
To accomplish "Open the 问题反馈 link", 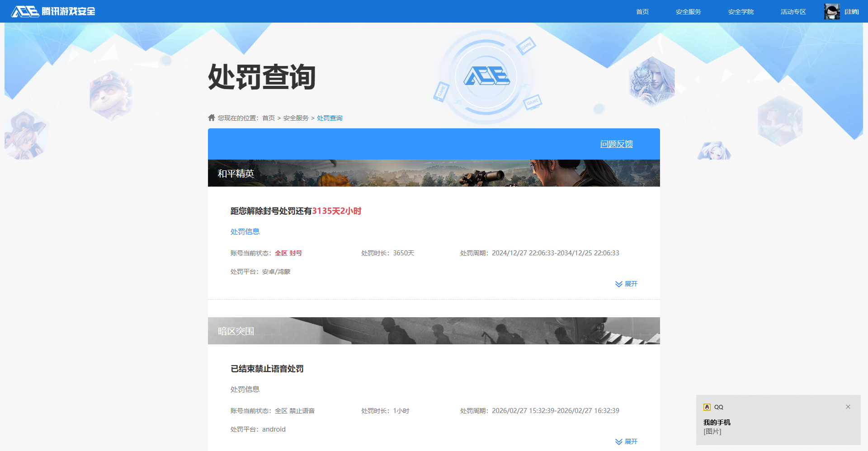I will click(x=616, y=144).
